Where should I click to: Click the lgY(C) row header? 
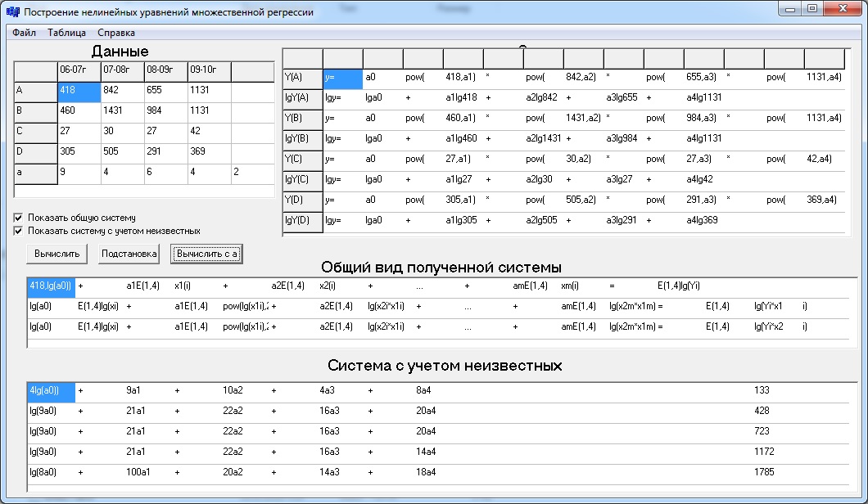point(303,182)
